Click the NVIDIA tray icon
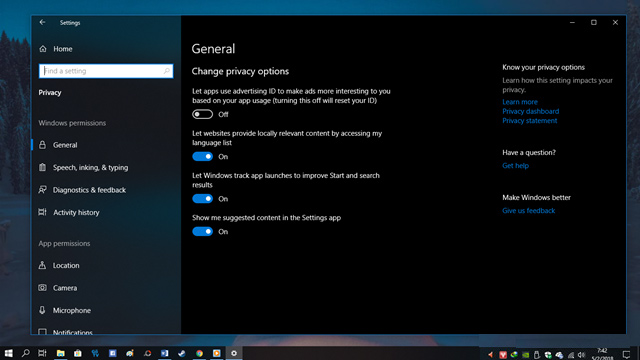The image size is (640, 360). point(525,355)
